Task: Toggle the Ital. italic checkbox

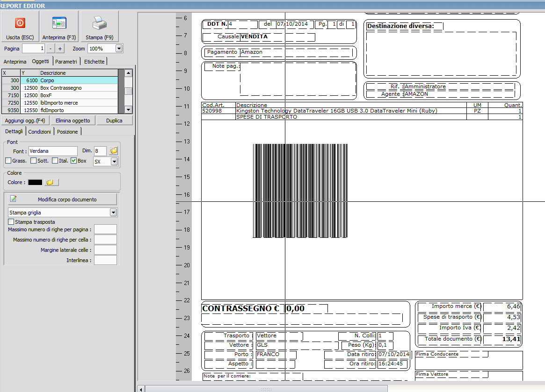Action: coord(55,160)
